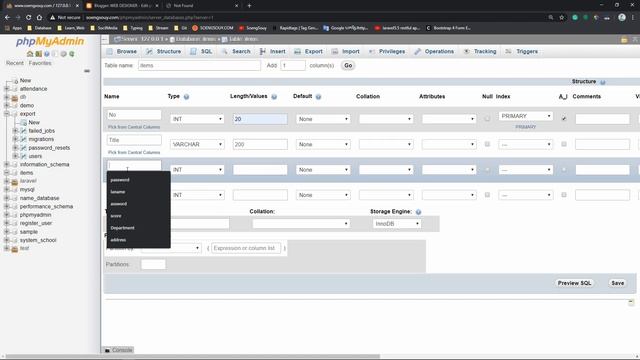Click the collapse-all icon in navigation panel
This screenshot has width=640, height=360.
tap(87, 71)
